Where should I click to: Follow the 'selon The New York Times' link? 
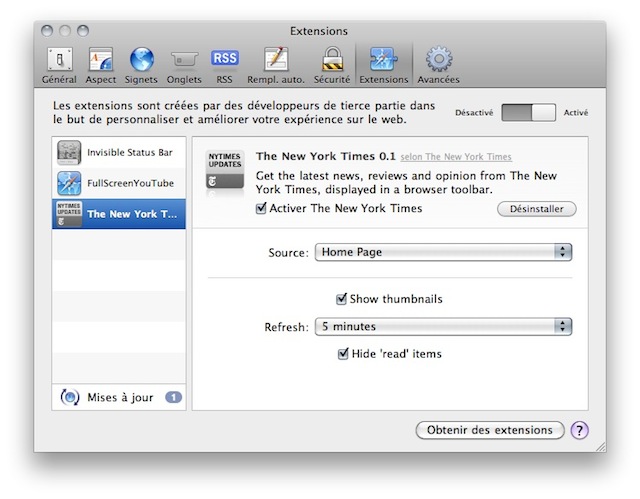pos(456,157)
